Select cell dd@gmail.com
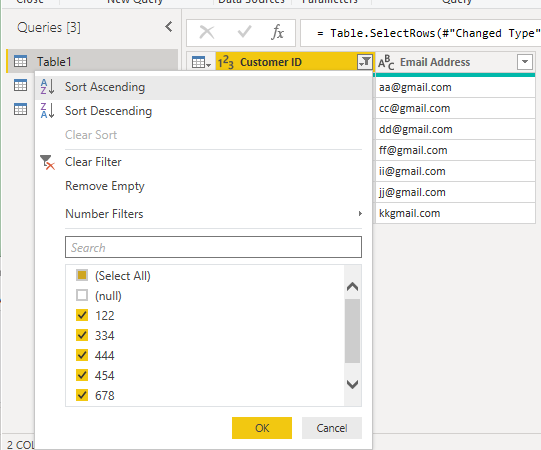This screenshot has width=541, height=450. click(x=455, y=129)
